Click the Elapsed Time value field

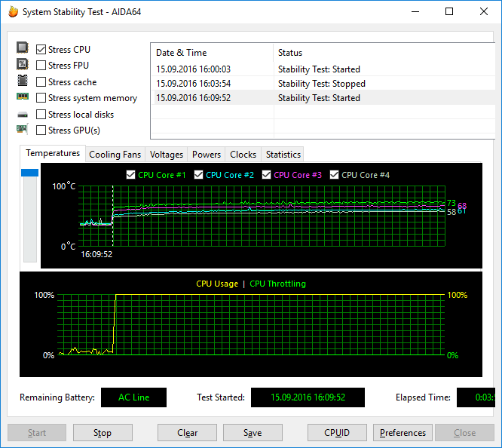[476, 397]
